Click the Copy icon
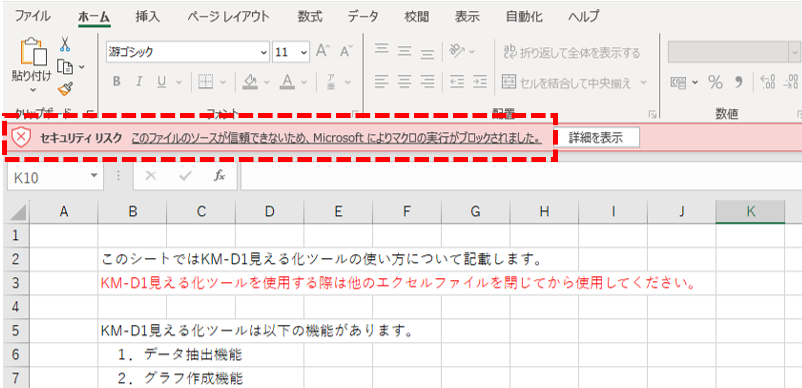Viewport: 802px width, 388px height. pyautogui.click(x=65, y=66)
